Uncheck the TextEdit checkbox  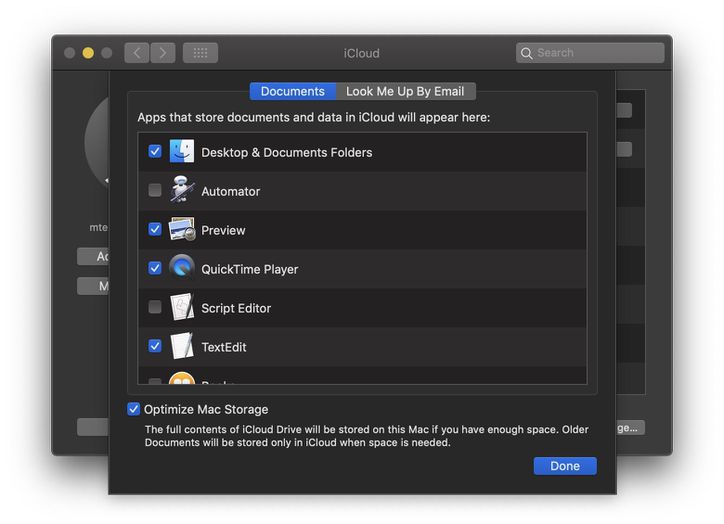[155, 346]
